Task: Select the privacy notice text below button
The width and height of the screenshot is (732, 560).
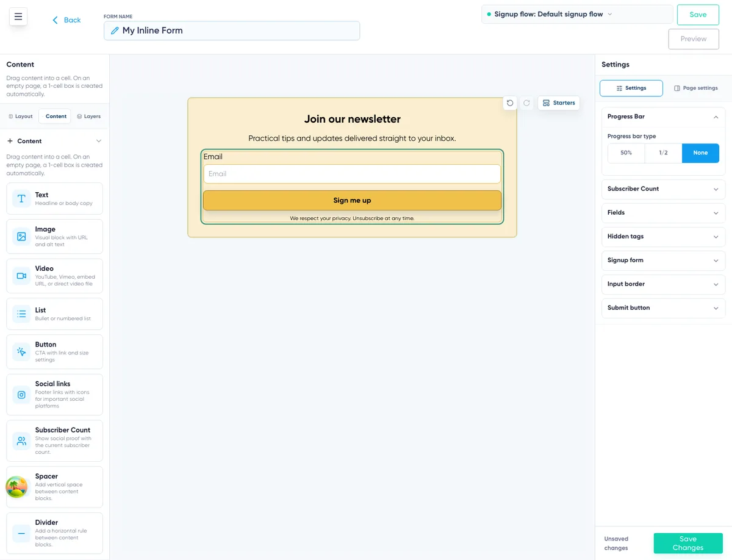Action: tap(352, 218)
